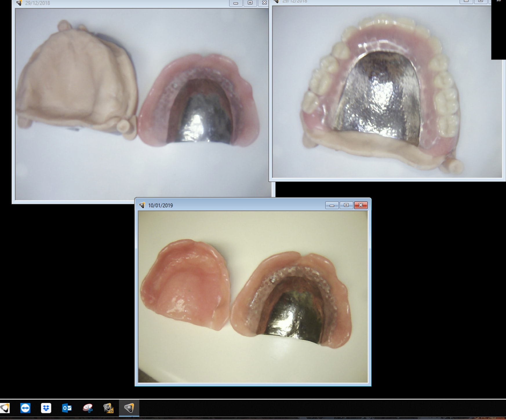The width and height of the screenshot is (506, 420).
Task: Open Outlook from the taskbar
Action: pos(67,408)
